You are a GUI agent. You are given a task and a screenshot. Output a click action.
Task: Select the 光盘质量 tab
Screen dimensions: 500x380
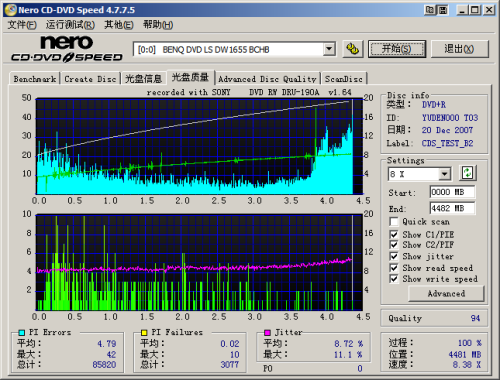tap(190, 77)
